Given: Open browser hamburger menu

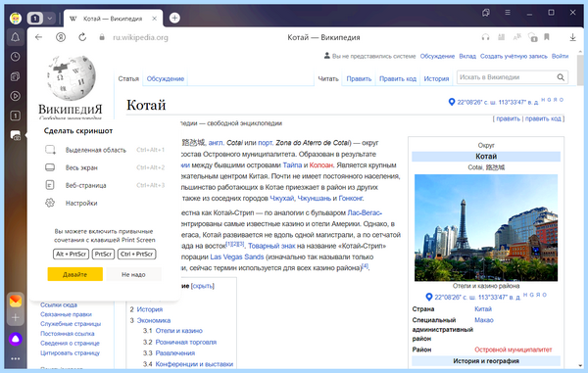Looking at the screenshot, I should tap(508, 13).
